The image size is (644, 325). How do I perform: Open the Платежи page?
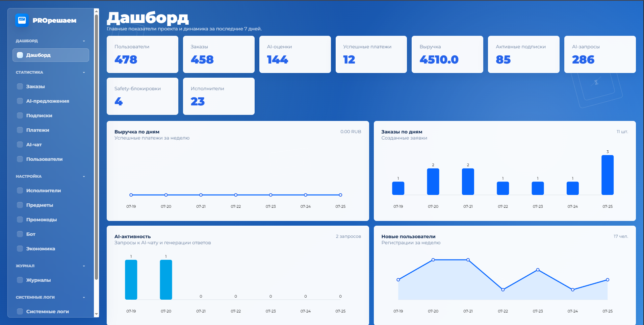pyautogui.click(x=51, y=130)
